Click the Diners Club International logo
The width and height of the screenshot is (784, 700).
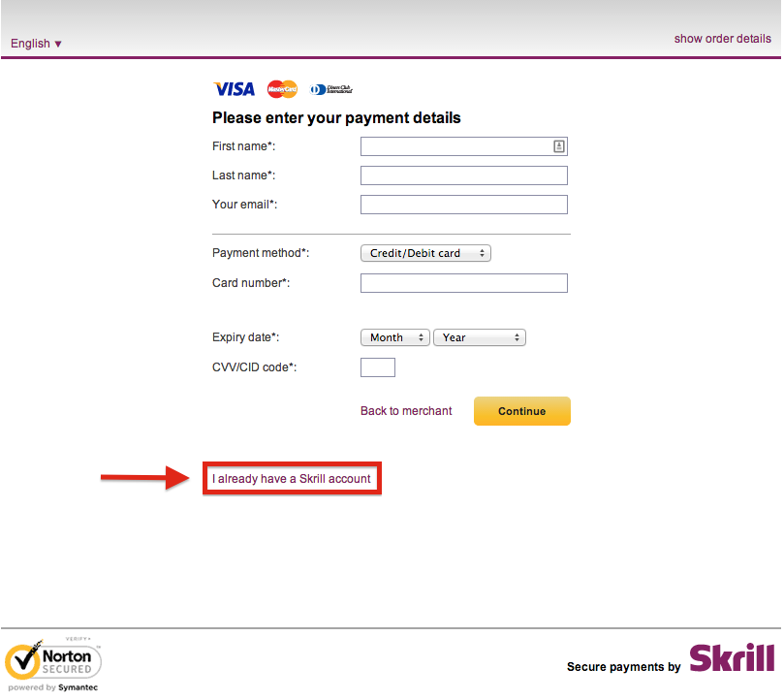coord(331,90)
